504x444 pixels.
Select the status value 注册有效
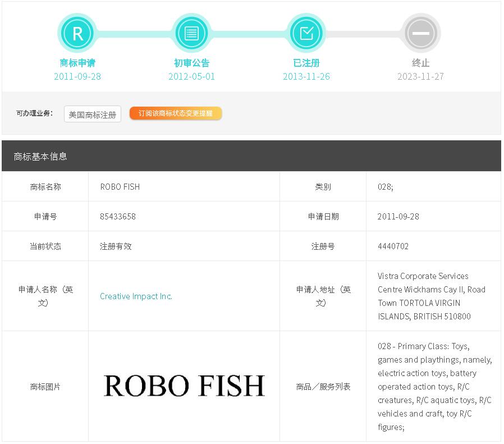pos(116,246)
